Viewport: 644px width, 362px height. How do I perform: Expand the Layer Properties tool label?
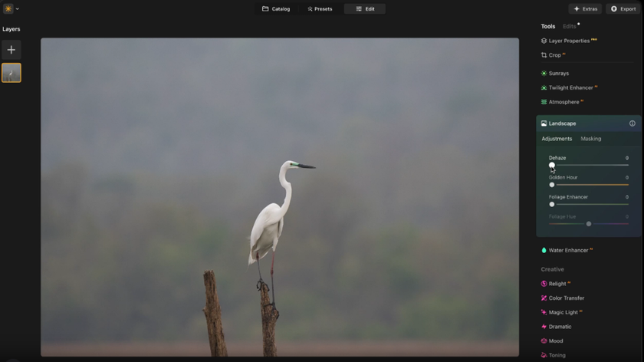point(569,41)
